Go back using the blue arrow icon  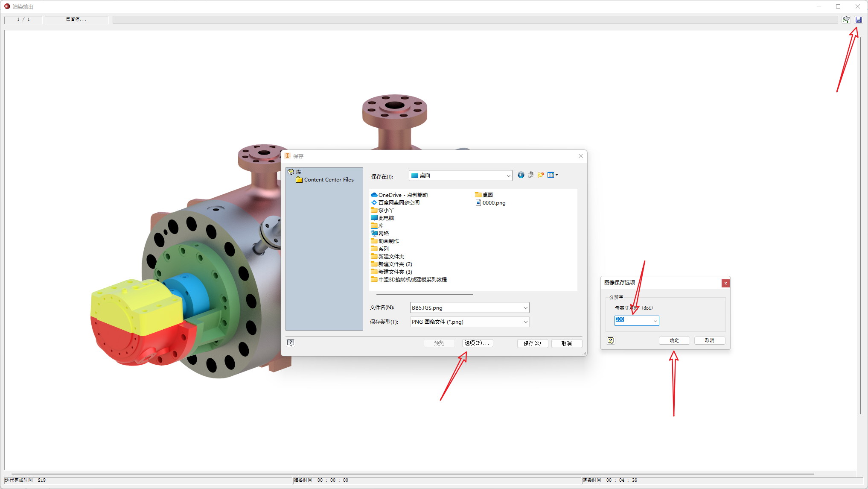(x=521, y=175)
